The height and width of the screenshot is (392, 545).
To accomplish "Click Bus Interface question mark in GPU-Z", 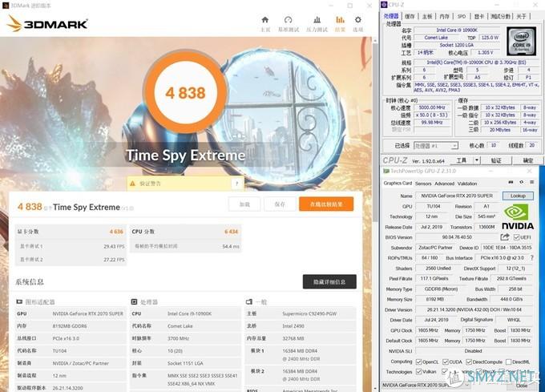I will coord(532,258).
